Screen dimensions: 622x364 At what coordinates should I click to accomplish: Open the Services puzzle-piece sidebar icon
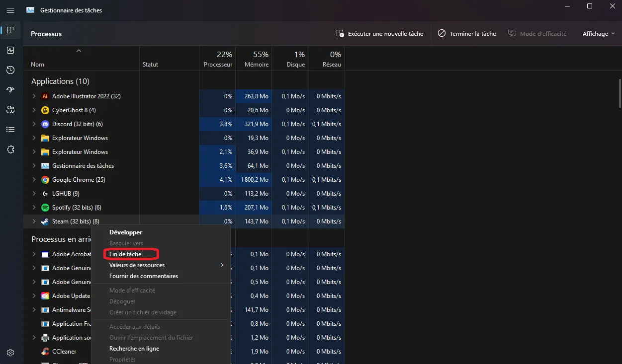coord(10,149)
